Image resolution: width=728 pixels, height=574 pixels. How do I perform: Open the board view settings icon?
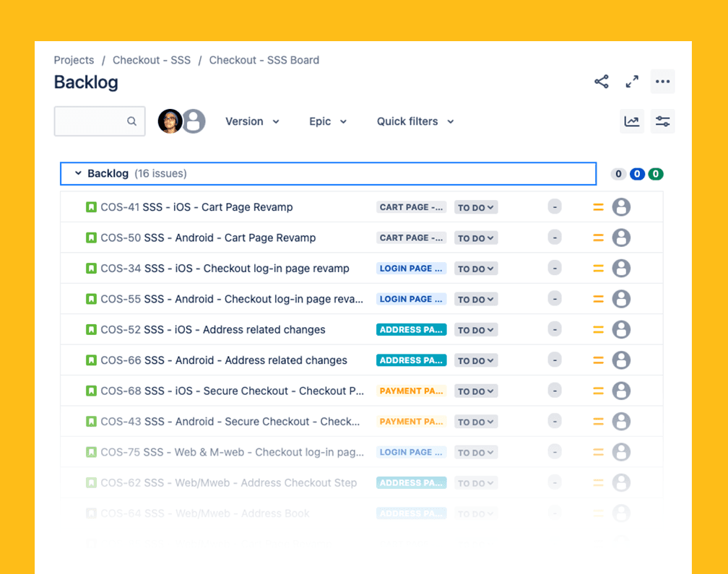(662, 121)
